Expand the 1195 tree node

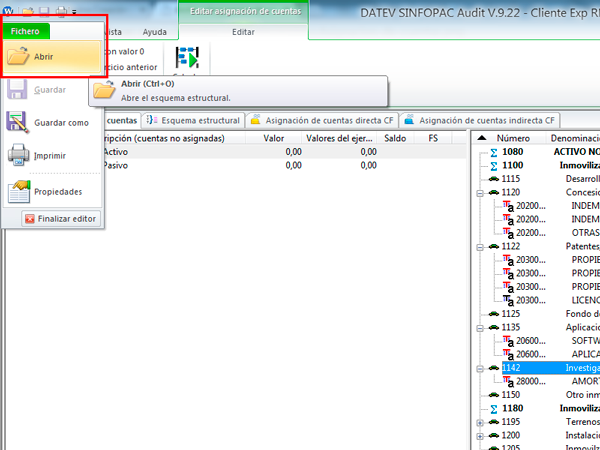[x=479, y=423]
